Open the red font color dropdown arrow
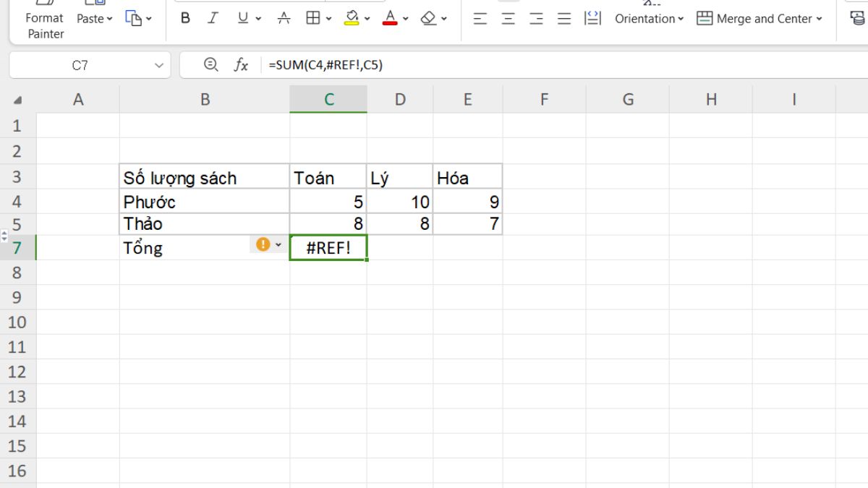Image resolution: width=868 pixels, height=488 pixels. [406, 19]
